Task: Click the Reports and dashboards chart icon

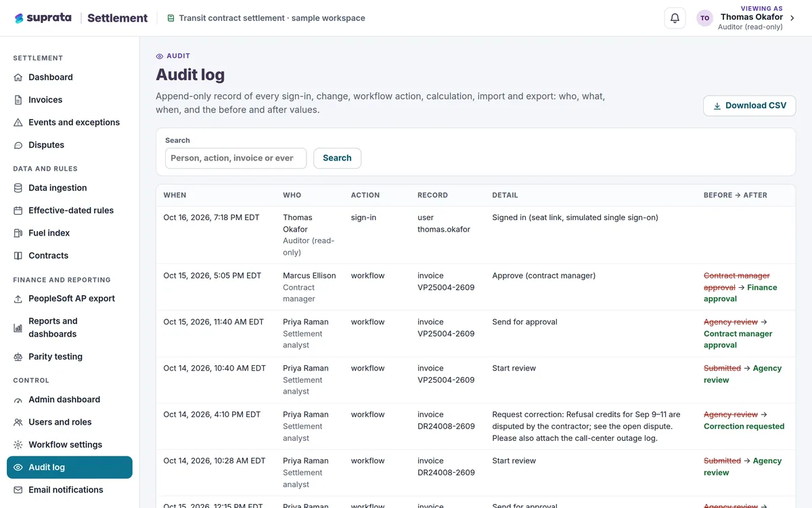Action: [18, 328]
